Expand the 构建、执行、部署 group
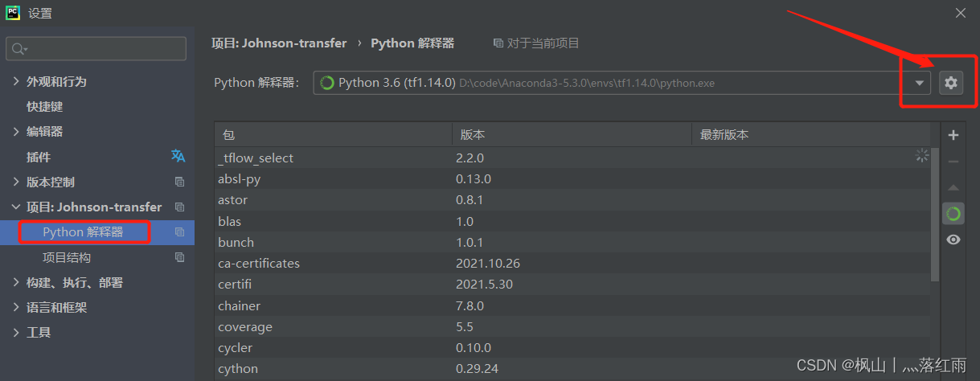Screen dimensions: 980x381 coord(16,282)
